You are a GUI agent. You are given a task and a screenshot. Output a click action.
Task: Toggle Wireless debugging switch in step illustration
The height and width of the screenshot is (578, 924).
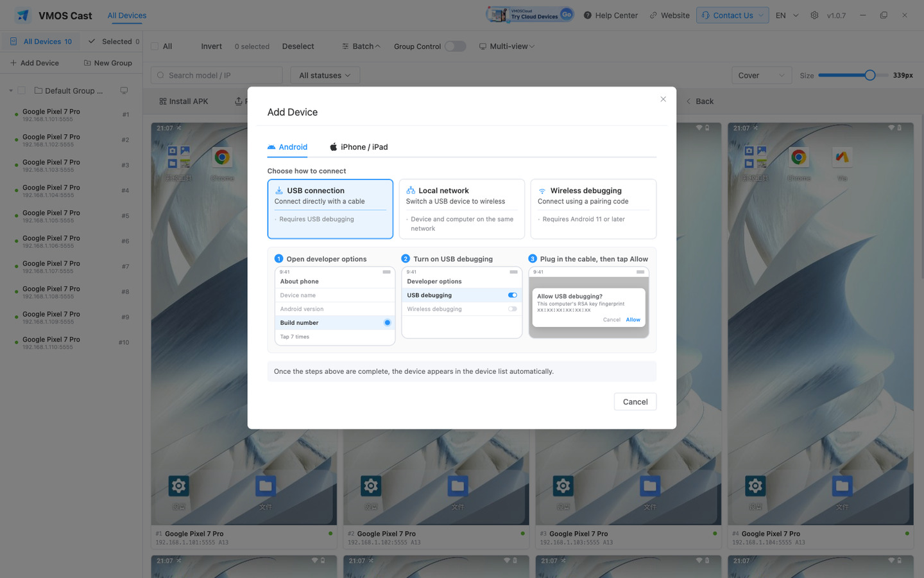coord(513,309)
